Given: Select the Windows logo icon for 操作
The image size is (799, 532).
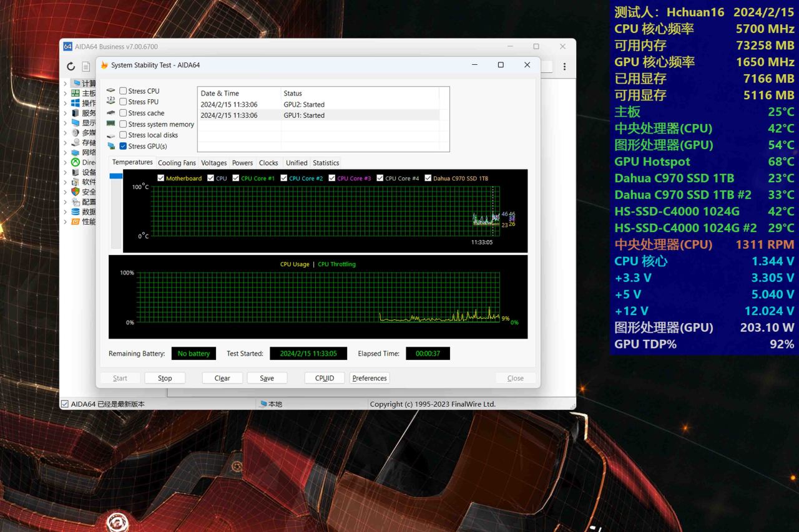Looking at the screenshot, I should point(76,103).
